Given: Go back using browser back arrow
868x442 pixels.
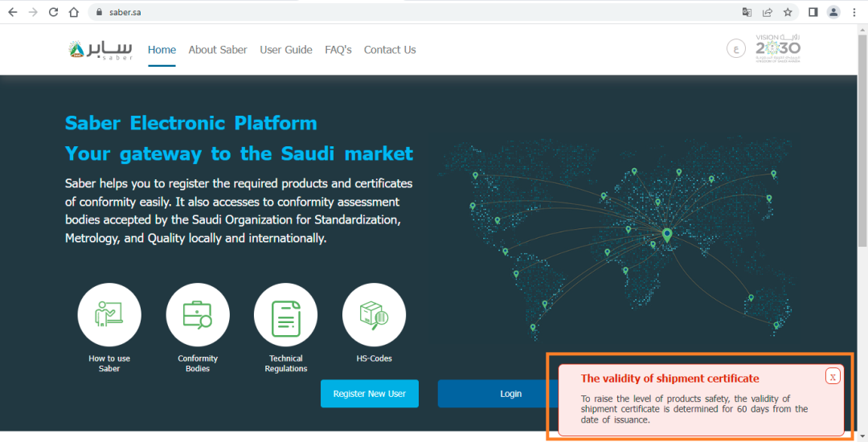Looking at the screenshot, I should tap(13, 12).
